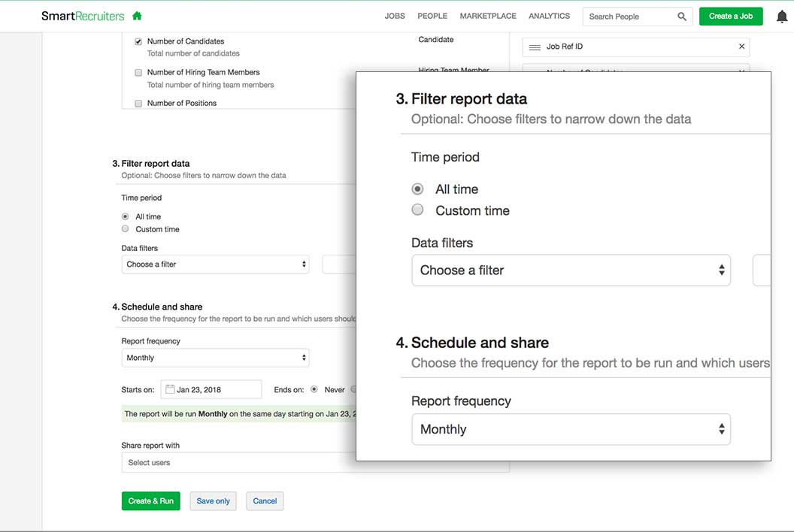
Task: Remove the Job Ref ID column
Action: [x=741, y=47]
